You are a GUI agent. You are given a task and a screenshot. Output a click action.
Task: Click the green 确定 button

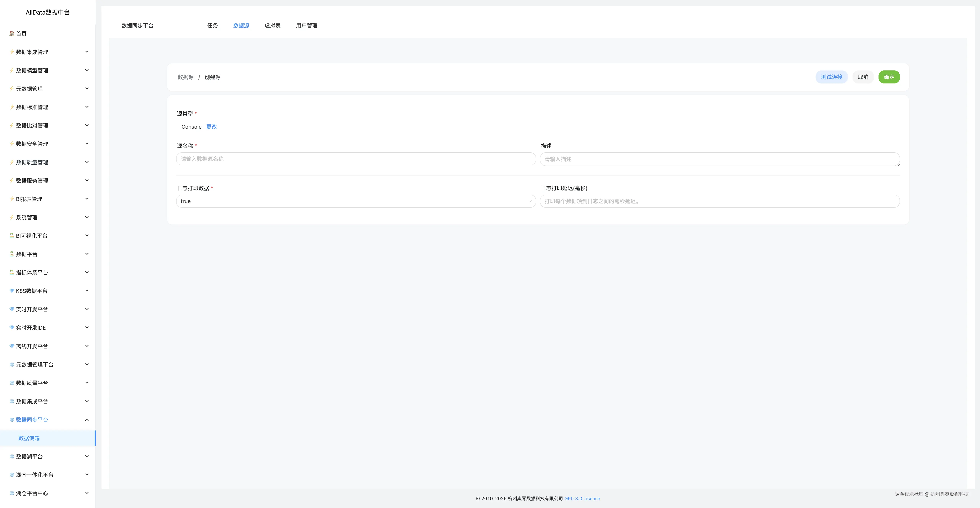pos(889,77)
